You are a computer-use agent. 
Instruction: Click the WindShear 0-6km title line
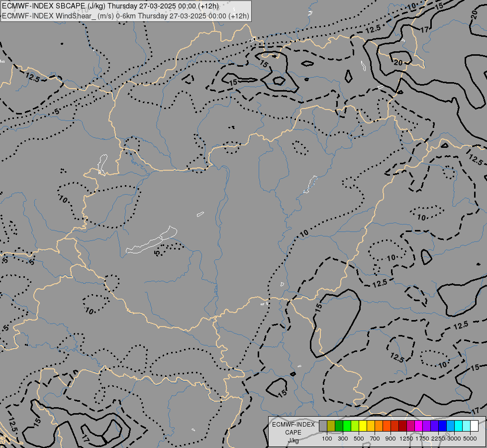coord(125,15)
